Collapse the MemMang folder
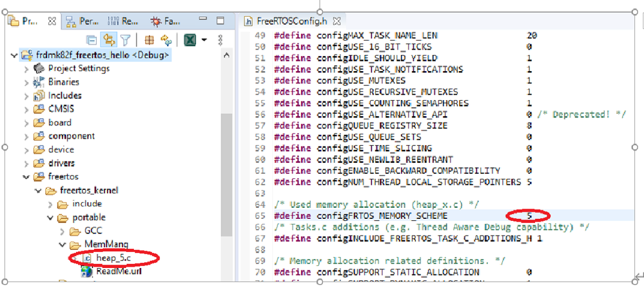The width and height of the screenshot is (644, 288). pos(63,245)
